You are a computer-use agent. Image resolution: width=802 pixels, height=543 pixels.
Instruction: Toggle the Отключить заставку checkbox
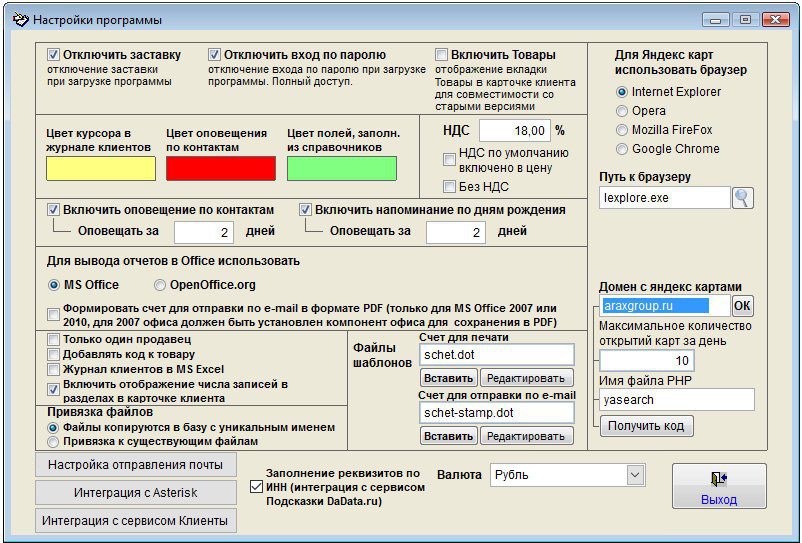click(53, 55)
